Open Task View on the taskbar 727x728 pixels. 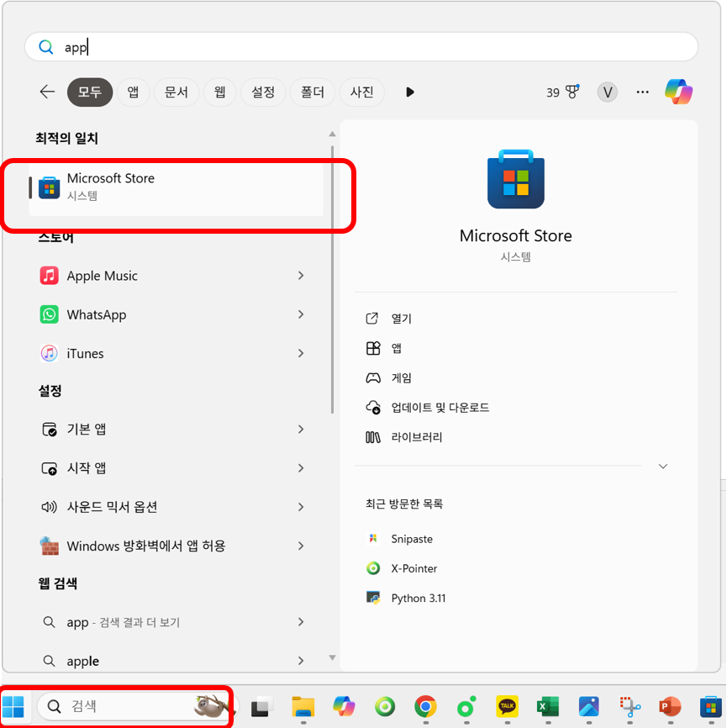pyautogui.click(x=262, y=707)
